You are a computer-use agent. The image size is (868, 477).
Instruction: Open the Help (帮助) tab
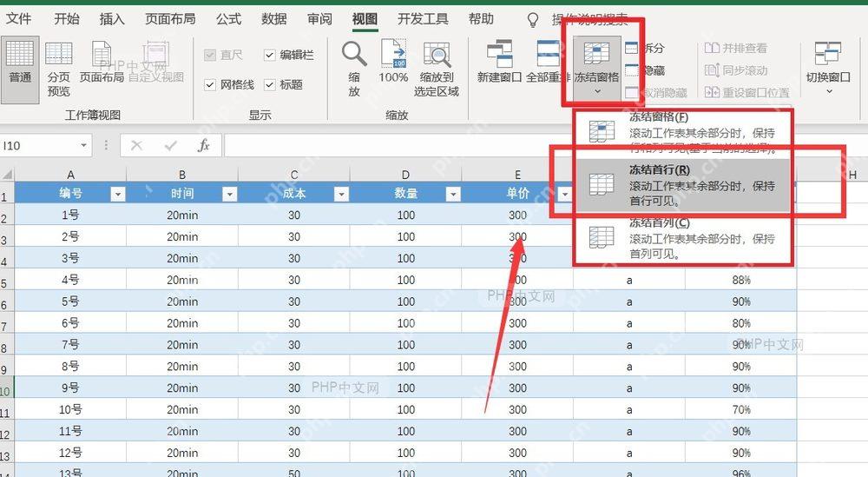pyautogui.click(x=481, y=19)
